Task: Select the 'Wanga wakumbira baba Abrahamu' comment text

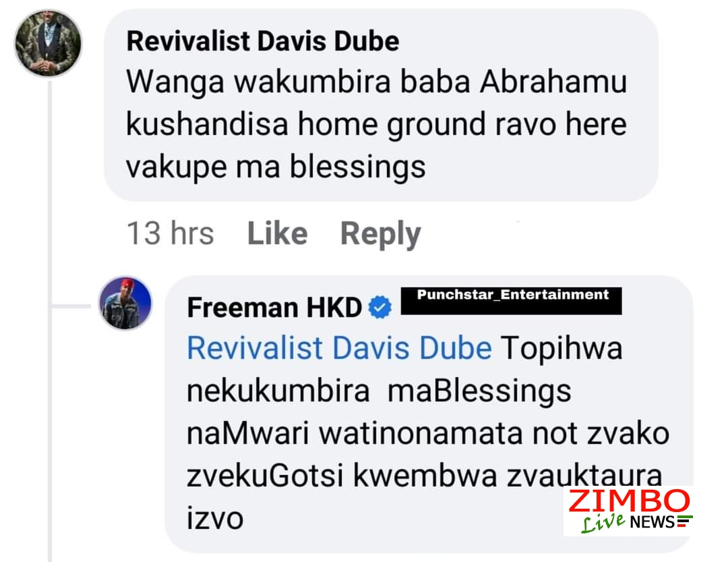Action: [377, 82]
